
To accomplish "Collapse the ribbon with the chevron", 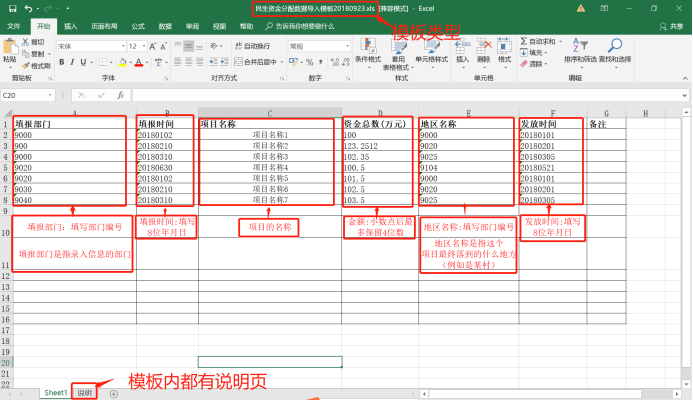I will click(x=685, y=78).
